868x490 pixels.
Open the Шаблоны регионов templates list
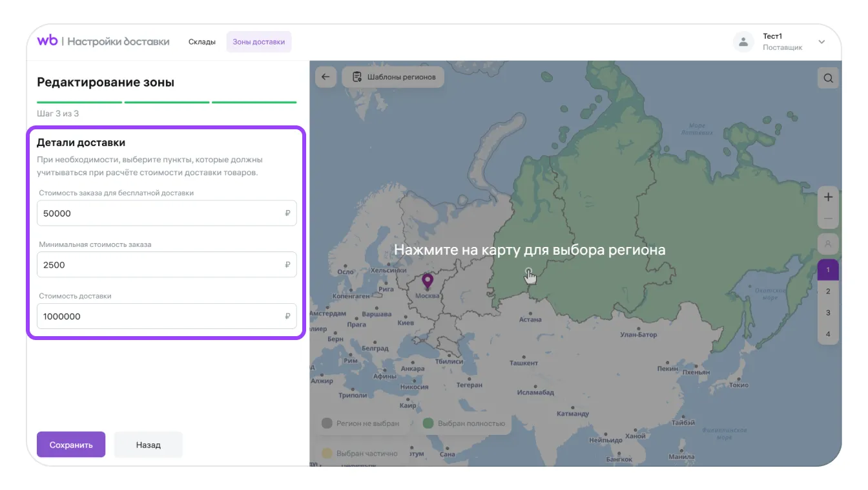tap(393, 77)
